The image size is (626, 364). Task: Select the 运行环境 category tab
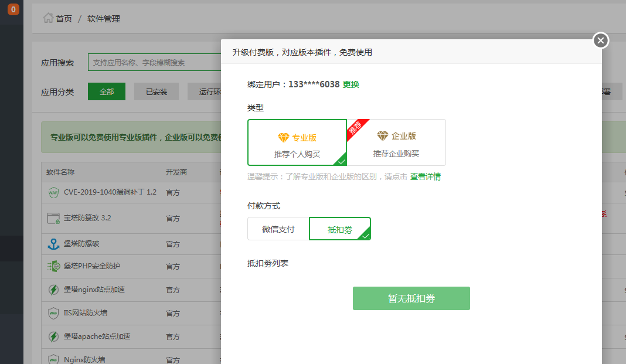click(x=205, y=92)
